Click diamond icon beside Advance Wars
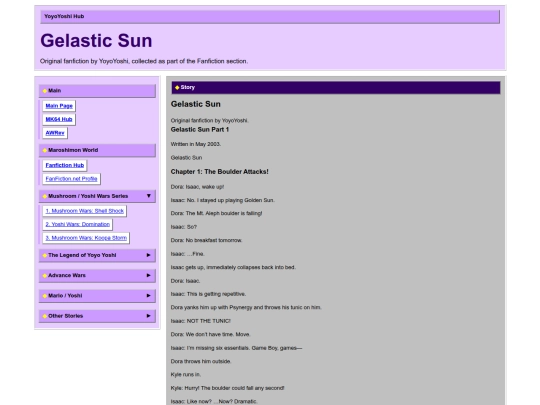Screen dimensions: 540x405 45,276
